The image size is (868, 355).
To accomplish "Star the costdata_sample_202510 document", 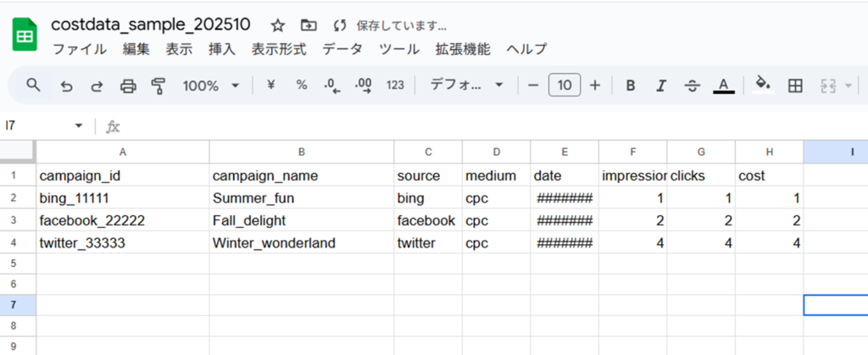I will coord(277,25).
